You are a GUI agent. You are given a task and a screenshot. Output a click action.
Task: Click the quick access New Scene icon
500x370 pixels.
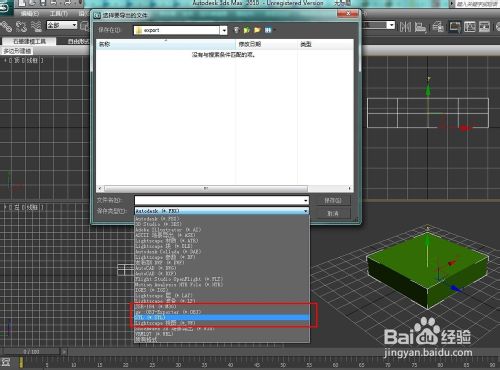pos(22,3)
